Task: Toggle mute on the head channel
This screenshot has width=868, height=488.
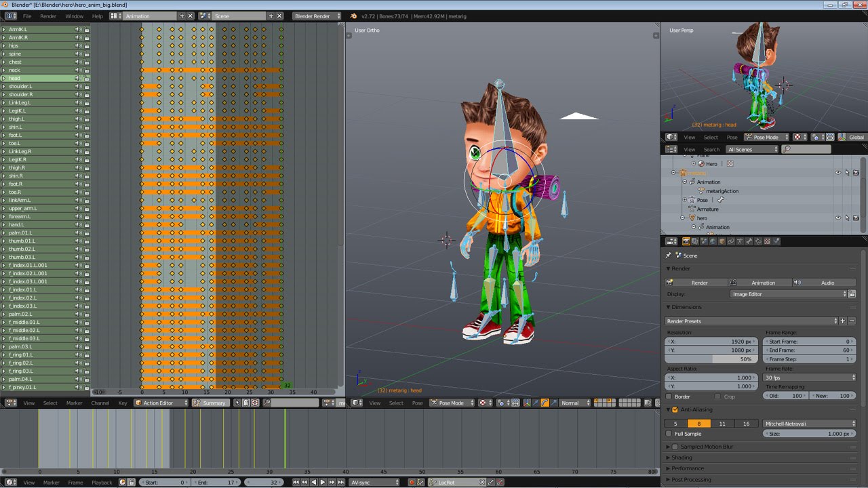Action: 78,78
